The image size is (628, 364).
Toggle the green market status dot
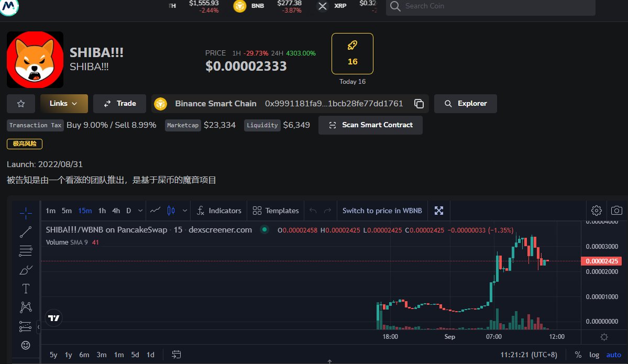pyautogui.click(x=265, y=229)
